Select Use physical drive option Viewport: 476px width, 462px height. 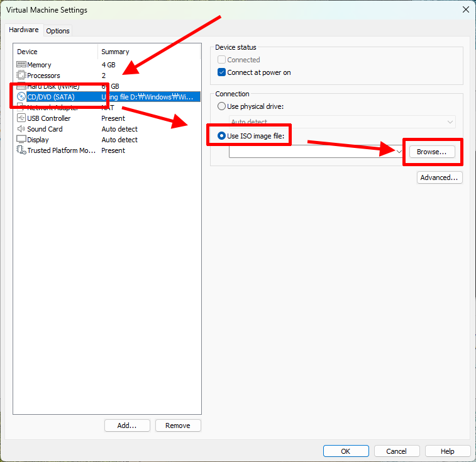click(221, 106)
